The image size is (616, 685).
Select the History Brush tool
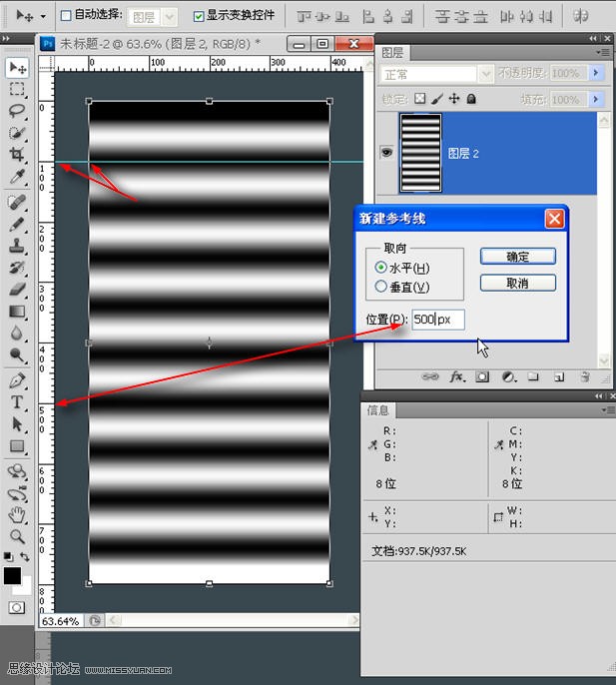click(x=18, y=268)
